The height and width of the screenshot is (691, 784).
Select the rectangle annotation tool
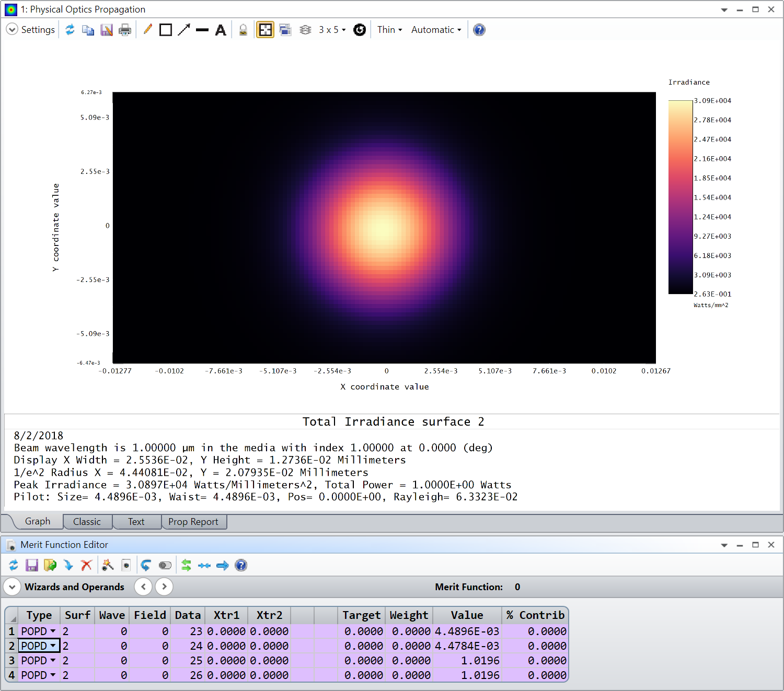click(166, 30)
